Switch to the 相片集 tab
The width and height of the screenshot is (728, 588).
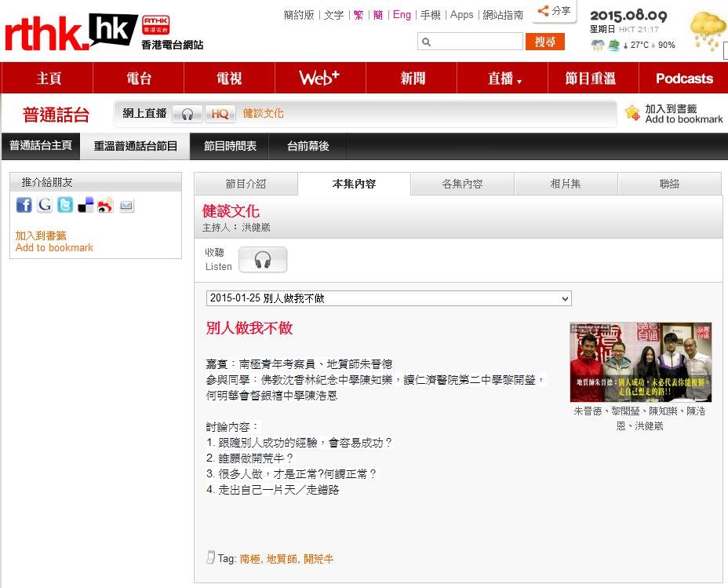tap(566, 184)
